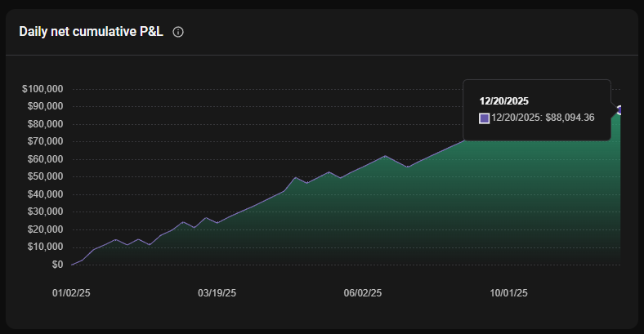Click the bold 12/20/2025 tooltip header
Viewport: 644px width, 334px height.
[x=503, y=101]
